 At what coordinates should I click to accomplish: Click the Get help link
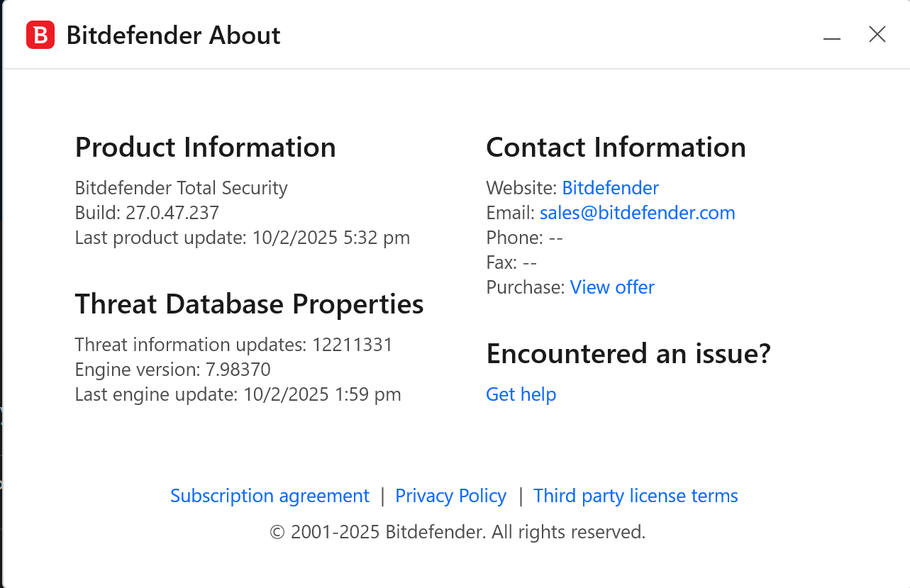[x=521, y=394]
